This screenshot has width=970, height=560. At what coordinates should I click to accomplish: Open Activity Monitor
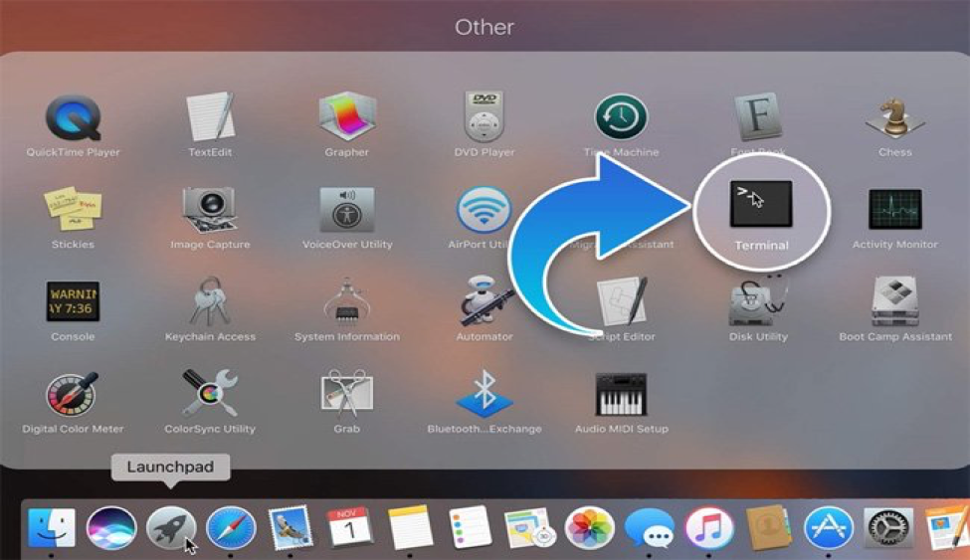tap(895, 209)
